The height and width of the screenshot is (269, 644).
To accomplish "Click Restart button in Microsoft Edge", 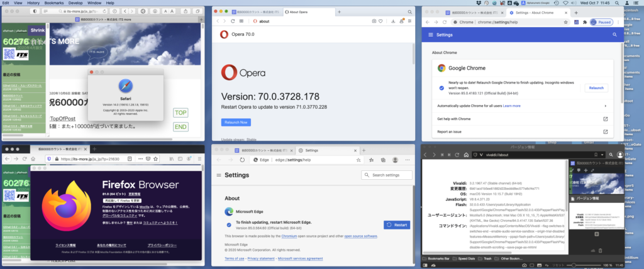I will tap(397, 224).
